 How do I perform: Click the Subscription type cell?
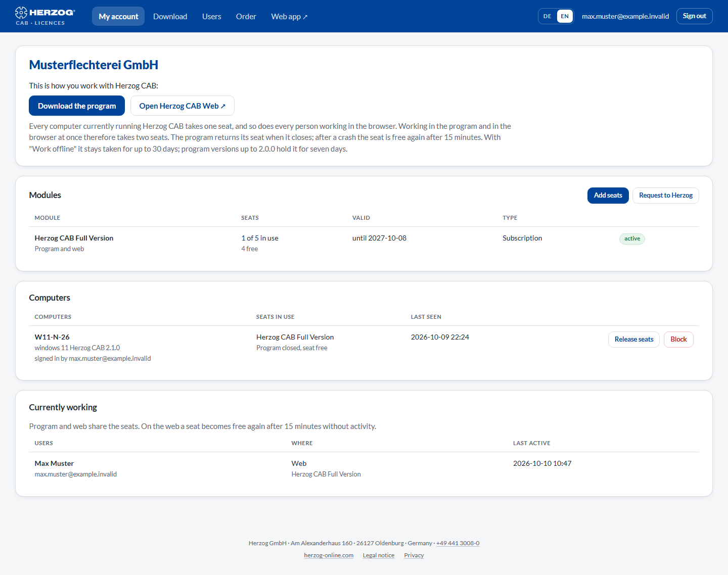[x=522, y=238]
